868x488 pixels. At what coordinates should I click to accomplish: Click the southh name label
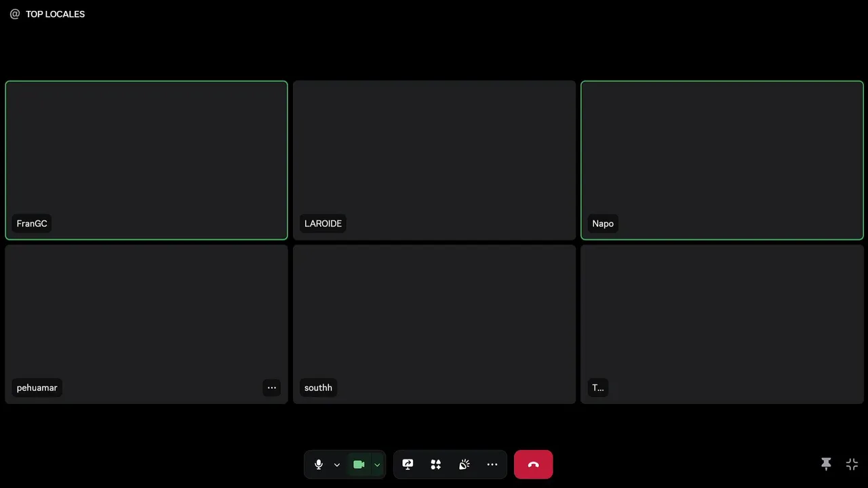point(318,388)
